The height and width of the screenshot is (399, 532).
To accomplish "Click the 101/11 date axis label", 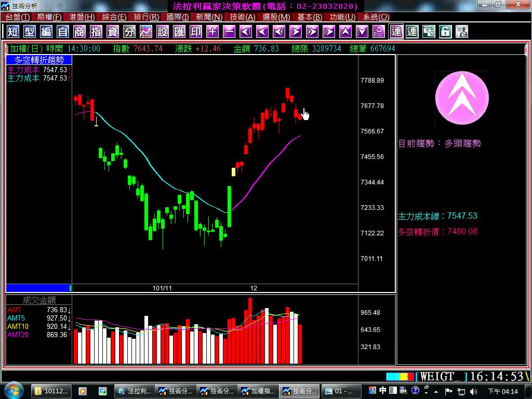I will (x=162, y=288).
